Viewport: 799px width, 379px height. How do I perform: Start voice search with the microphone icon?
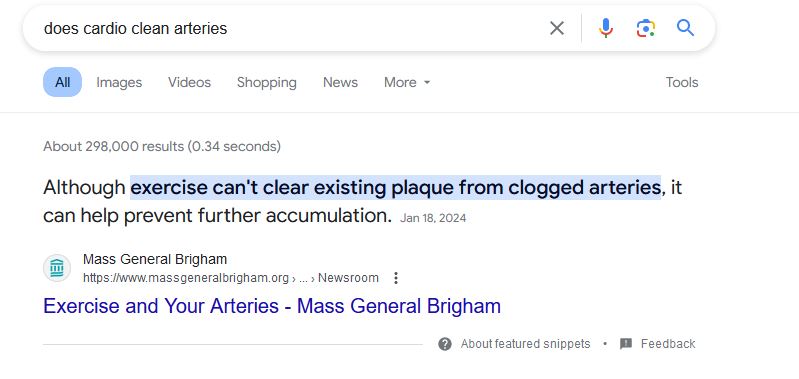click(605, 28)
